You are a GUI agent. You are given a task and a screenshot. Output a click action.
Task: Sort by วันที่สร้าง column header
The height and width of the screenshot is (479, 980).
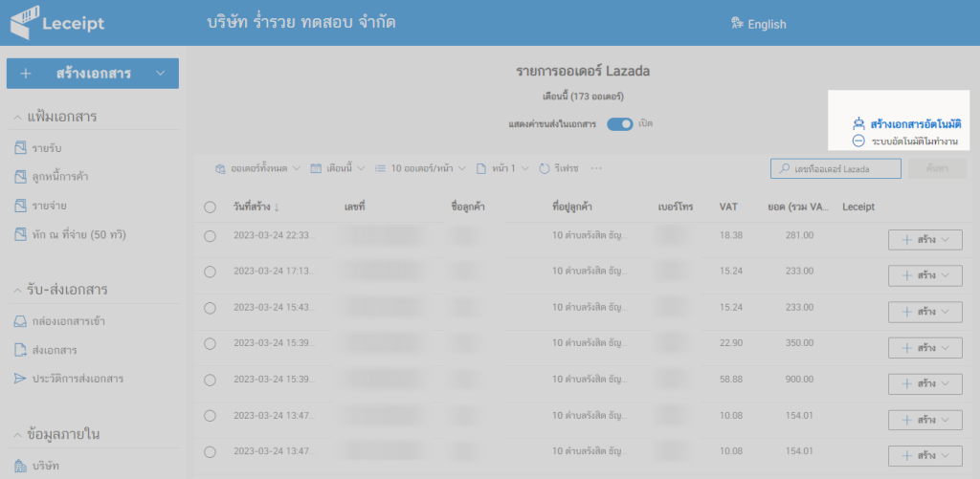pyautogui.click(x=256, y=207)
